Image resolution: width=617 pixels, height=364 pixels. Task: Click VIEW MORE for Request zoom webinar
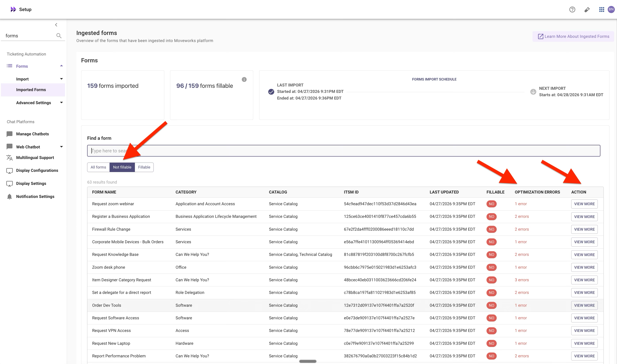(584, 204)
